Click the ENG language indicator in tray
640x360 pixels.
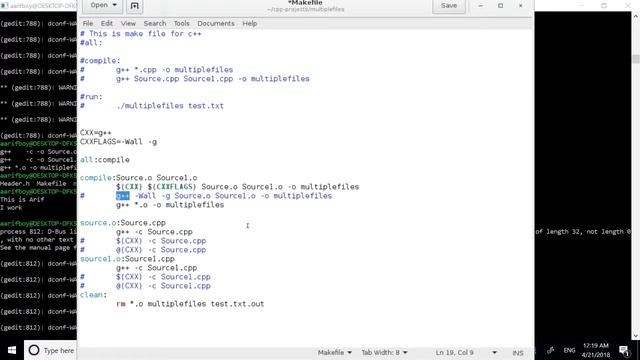(x=569, y=350)
